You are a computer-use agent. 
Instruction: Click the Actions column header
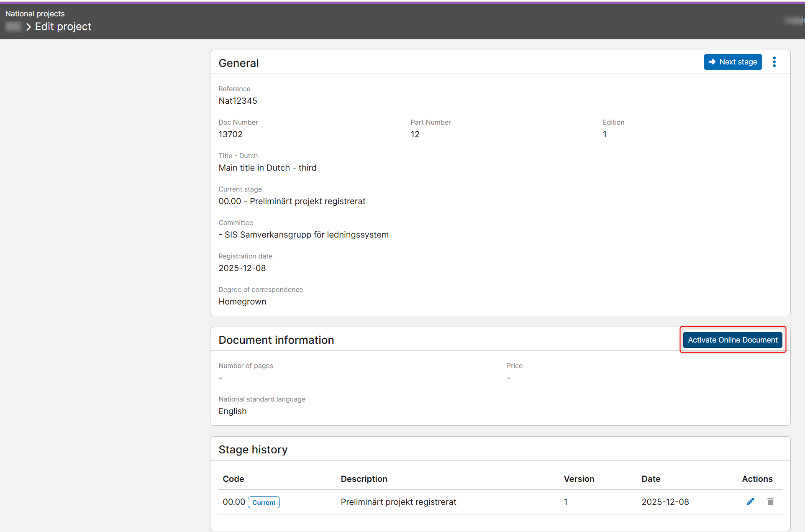coord(757,479)
